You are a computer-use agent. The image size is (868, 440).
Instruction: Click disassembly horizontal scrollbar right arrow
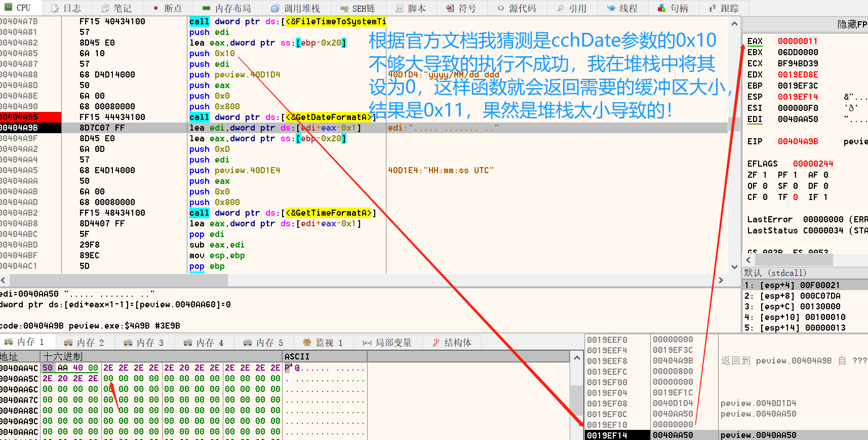[721, 280]
